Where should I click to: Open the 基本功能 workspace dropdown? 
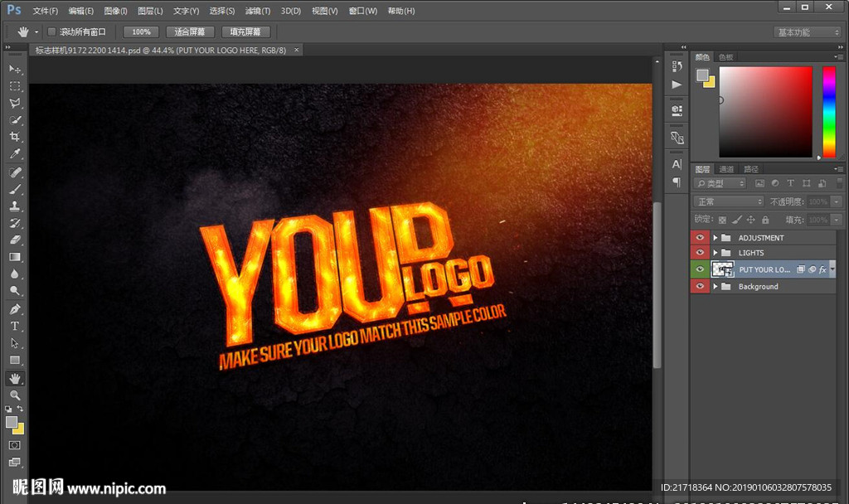point(808,32)
